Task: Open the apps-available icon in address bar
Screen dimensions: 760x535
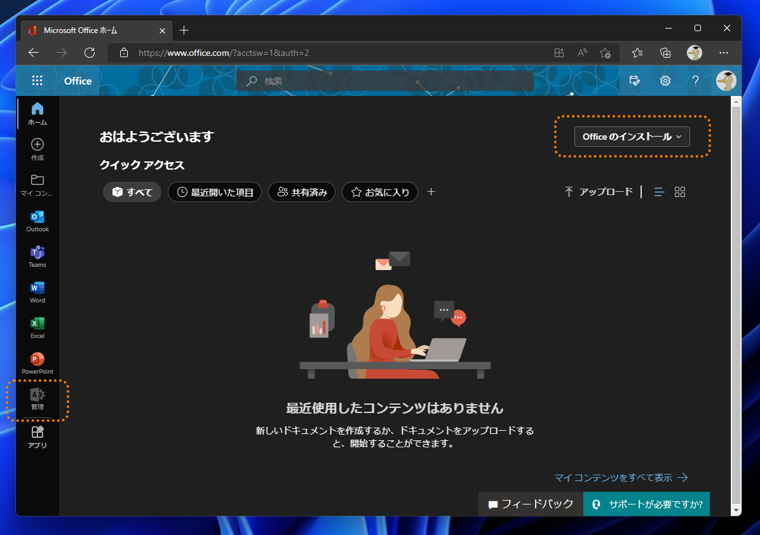Action: pos(559,53)
